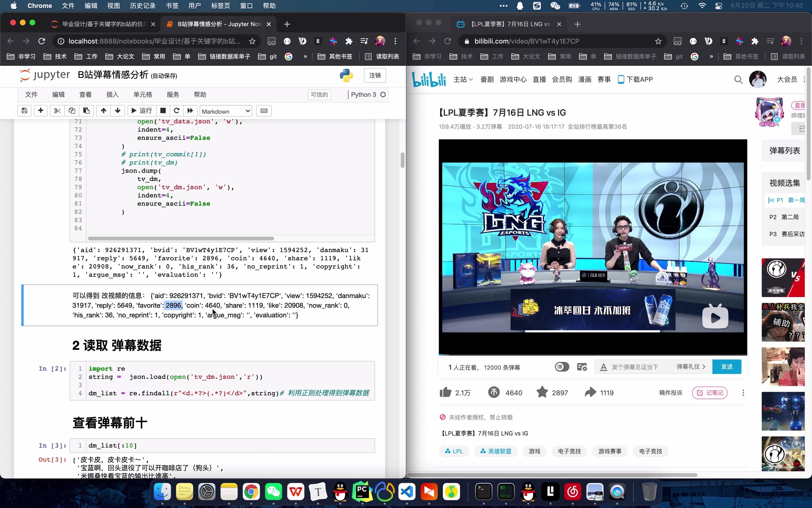Favorite the video with the 2897 star icon
This screenshot has height=508, width=812.
coord(542,392)
